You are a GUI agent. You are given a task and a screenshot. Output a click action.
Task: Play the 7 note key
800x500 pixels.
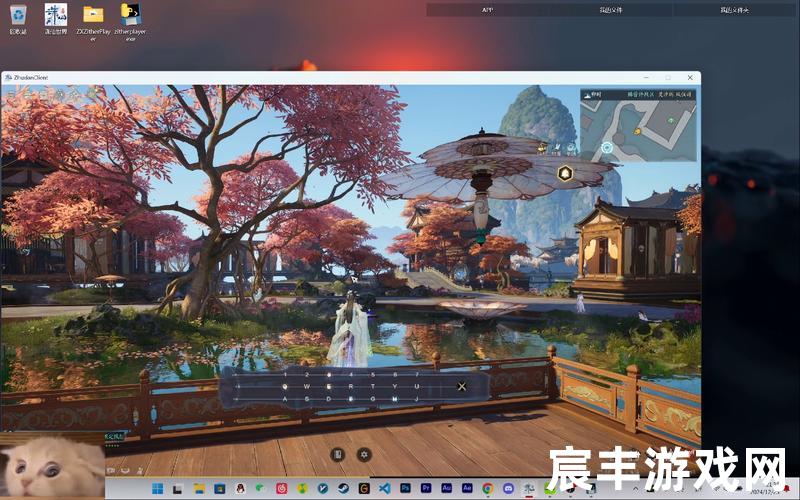[x=417, y=374]
